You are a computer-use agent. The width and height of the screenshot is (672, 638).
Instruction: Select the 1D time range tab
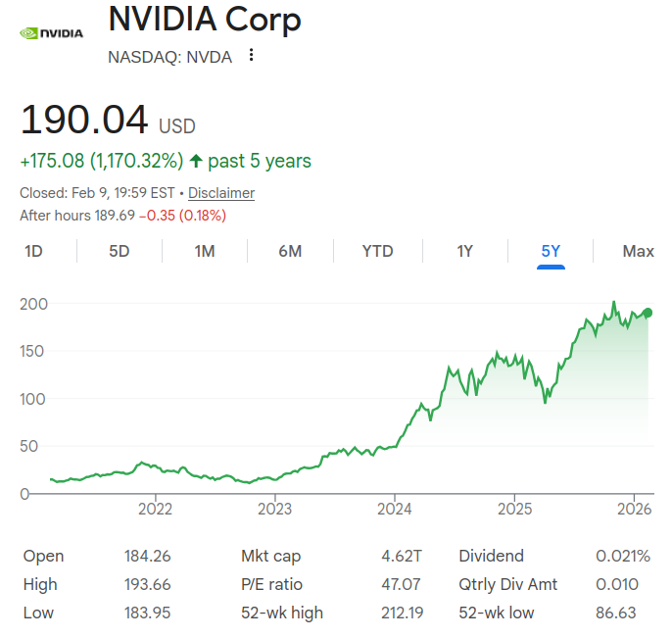33,252
